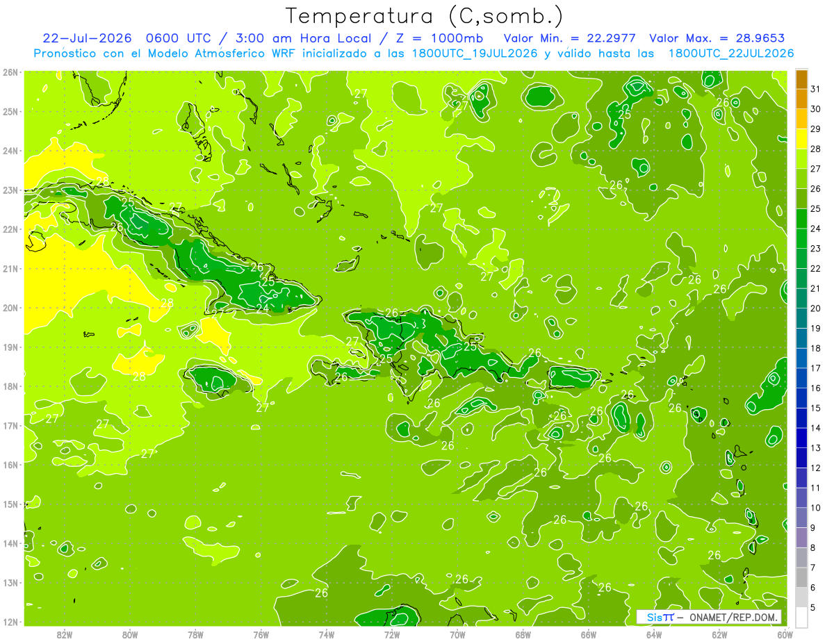Pick the lime legend swatch between 27 and 28
834x644 pixels.
pos(801,159)
